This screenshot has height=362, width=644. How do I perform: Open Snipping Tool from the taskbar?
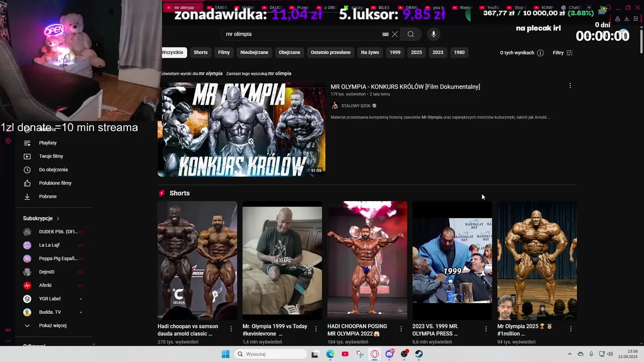[x=360, y=354]
